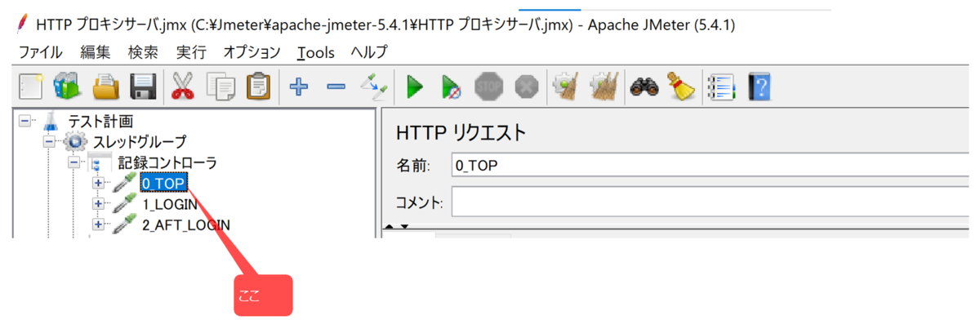Click the スレッドグループ gear icon
This screenshot has height=329, width=980.
coord(74,141)
